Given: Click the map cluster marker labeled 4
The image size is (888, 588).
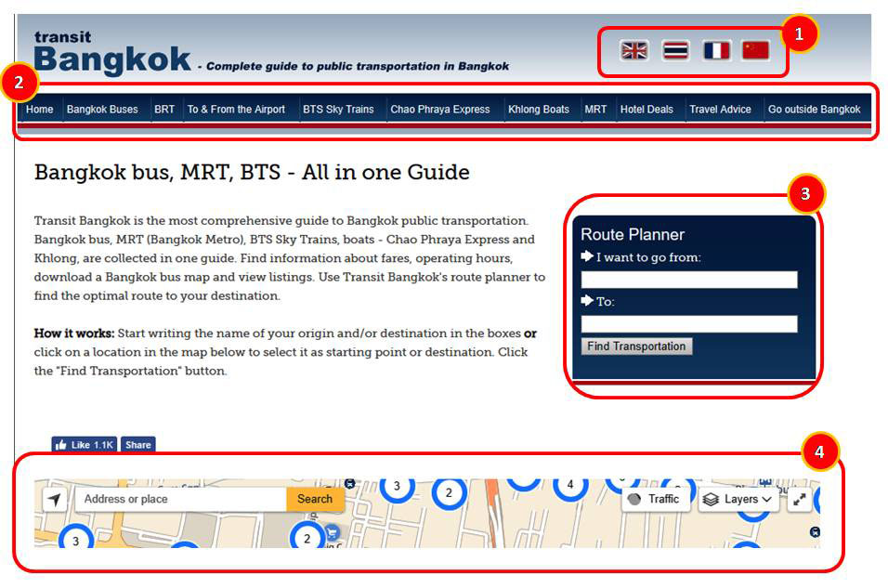Looking at the screenshot, I should click(x=569, y=486).
